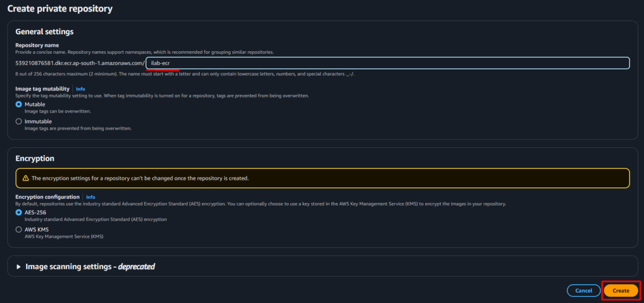The image size is (644, 303).
Task: Select AES-256 encryption radio button
Action: 19,213
